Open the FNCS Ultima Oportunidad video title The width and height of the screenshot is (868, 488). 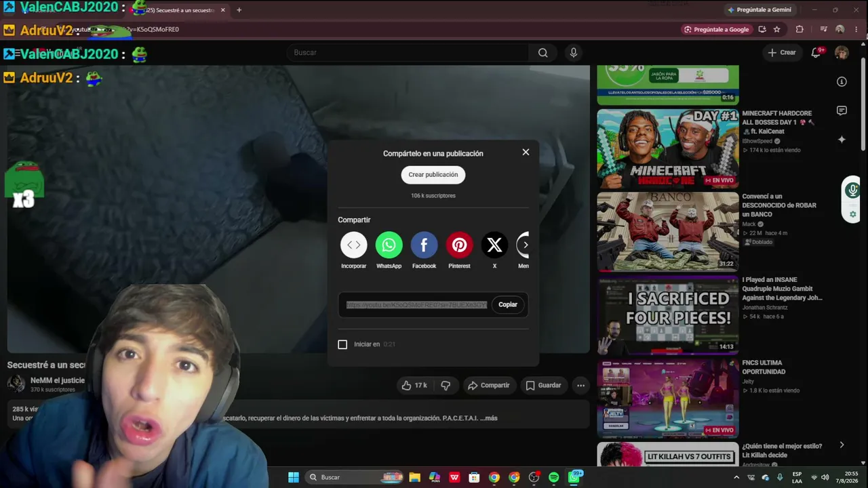[x=764, y=367]
